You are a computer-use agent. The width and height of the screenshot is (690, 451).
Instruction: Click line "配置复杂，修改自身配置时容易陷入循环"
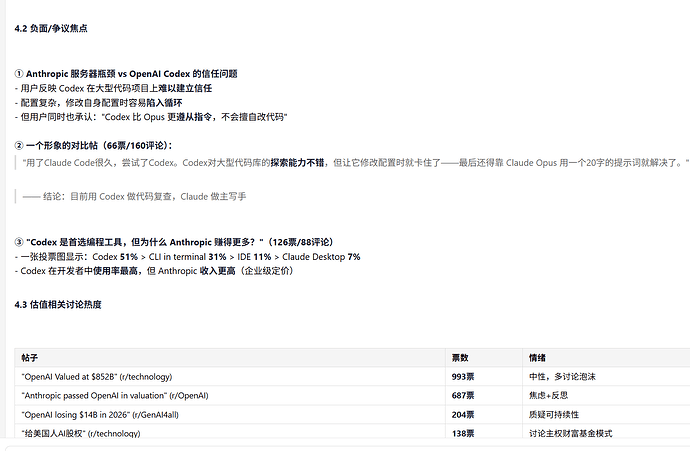click(99, 103)
